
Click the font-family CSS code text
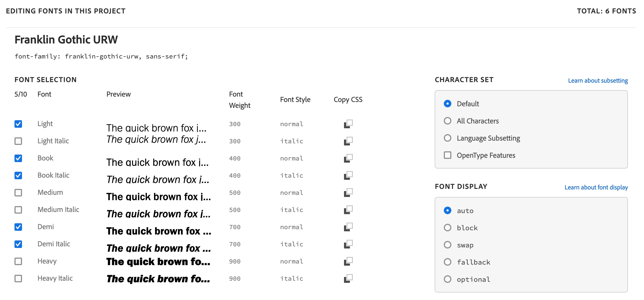(101, 56)
